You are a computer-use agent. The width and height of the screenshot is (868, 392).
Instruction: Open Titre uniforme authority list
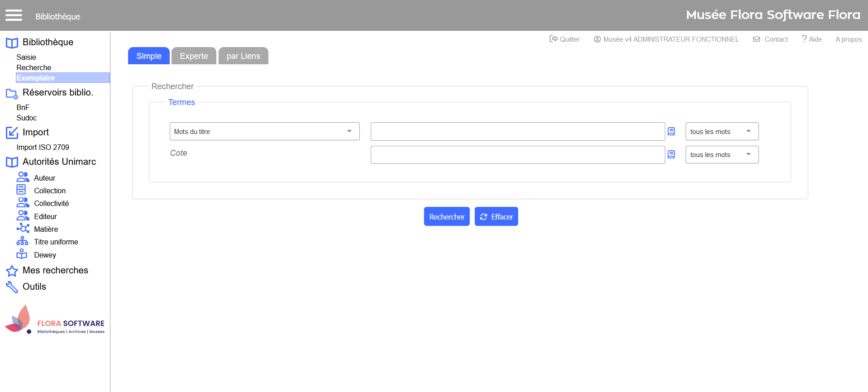point(56,242)
